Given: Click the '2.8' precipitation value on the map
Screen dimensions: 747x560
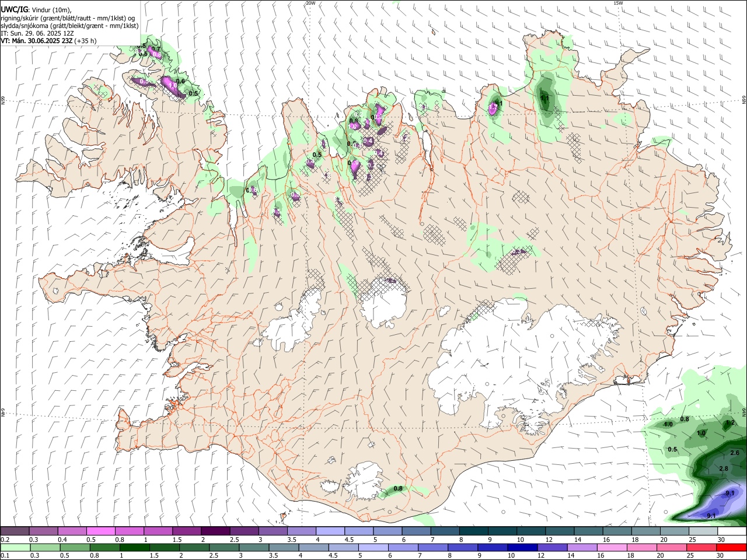Looking at the screenshot, I should pyautogui.click(x=724, y=468).
